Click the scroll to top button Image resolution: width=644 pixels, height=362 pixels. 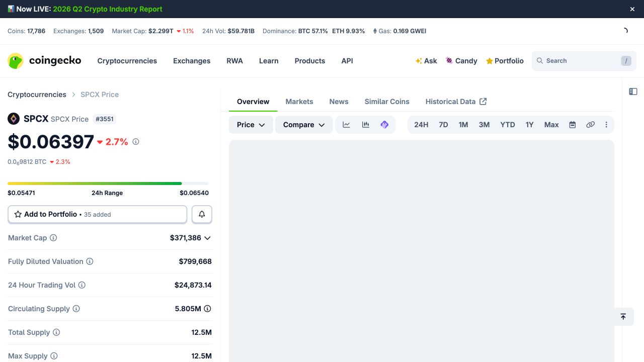pyautogui.click(x=623, y=317)
